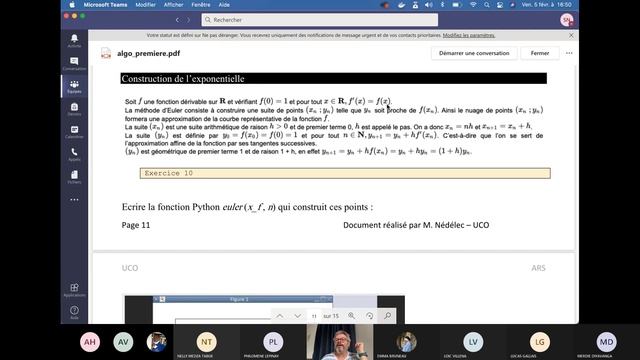Select participant AV avatar
Viewport: 640px width, 360px height.
coord(123,342)
